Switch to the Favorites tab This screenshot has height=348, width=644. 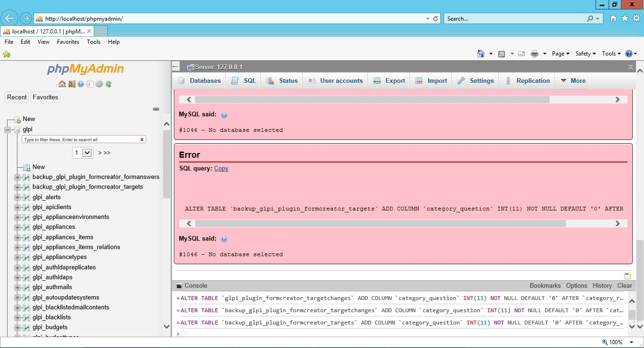(x=45, y=97)
